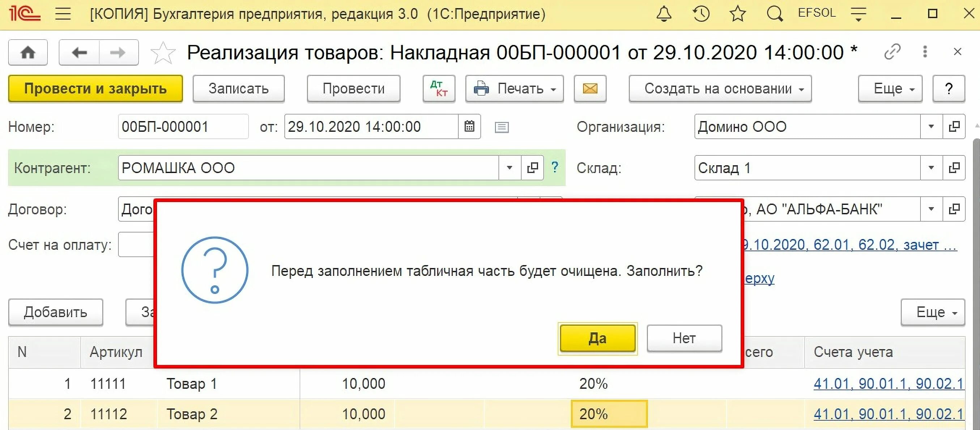Open the Печать dropdown menu
The height and width of the screenshot is (430, 980).
pyautogui.click(x=514, y=89)
